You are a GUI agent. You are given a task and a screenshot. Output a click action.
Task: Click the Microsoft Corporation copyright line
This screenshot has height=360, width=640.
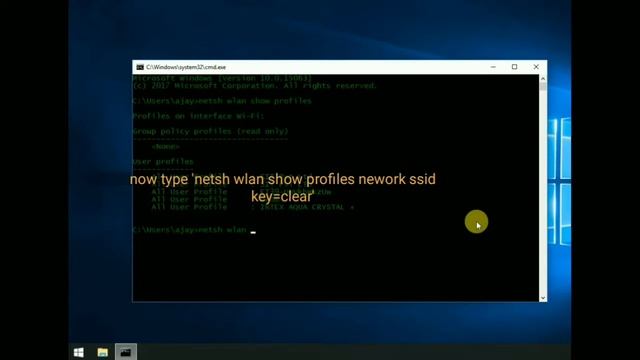pyautogui.click(x=255, y=86)
